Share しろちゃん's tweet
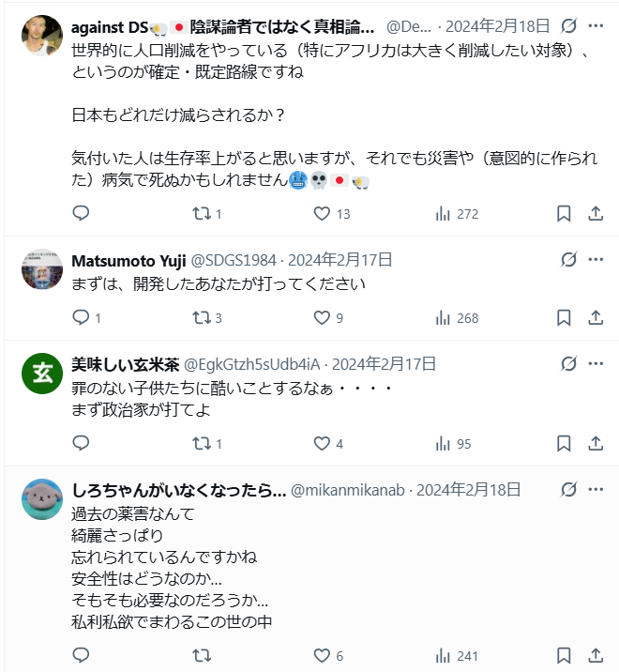The height and width of the screenshot is (672, 619). pyautogui.click(x=595, y=656)
